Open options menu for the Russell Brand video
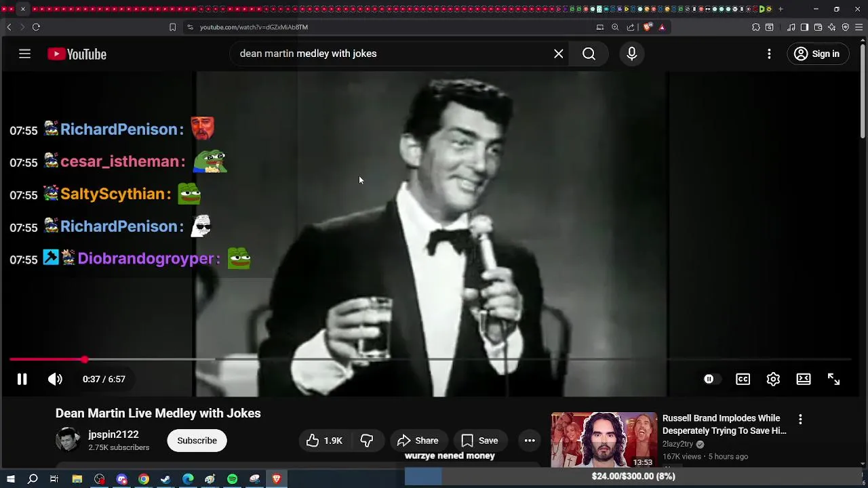 [800, 420]
